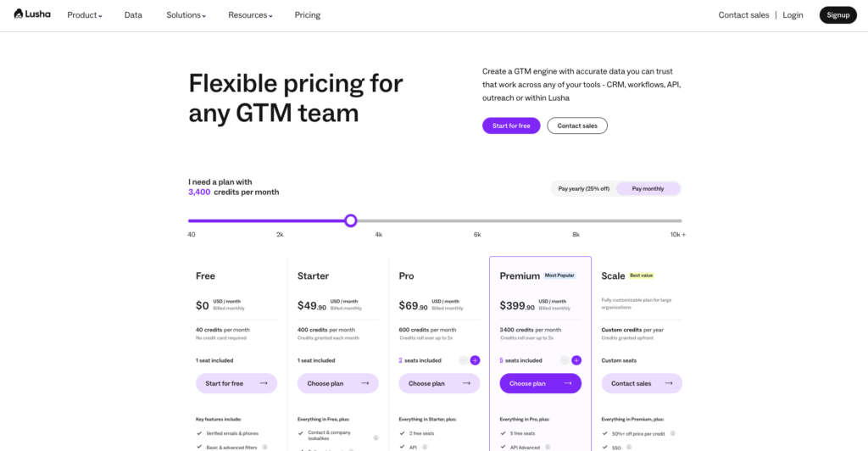The height and width of the screenshot is (451, 868).
Task: Expand the Resources dropdown menu
Action: [250, 15]
